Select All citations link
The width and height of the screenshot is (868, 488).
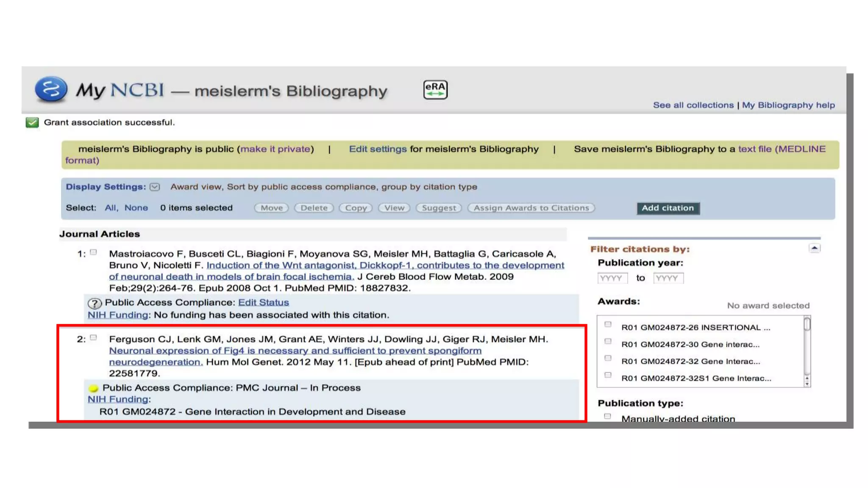110,208
